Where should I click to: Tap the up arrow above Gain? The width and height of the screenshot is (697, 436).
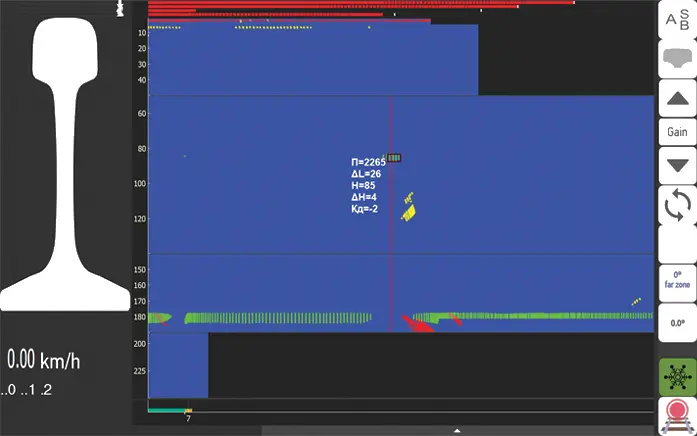[x=677, y=99]
